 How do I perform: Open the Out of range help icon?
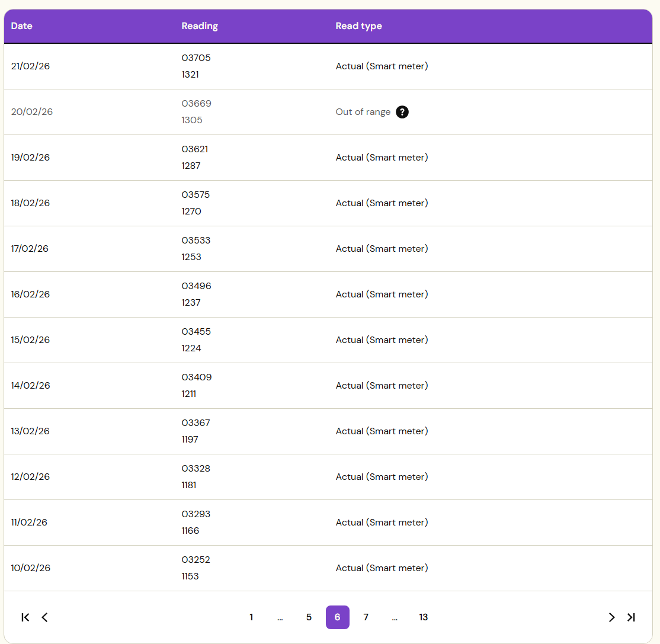pos(402,112)
